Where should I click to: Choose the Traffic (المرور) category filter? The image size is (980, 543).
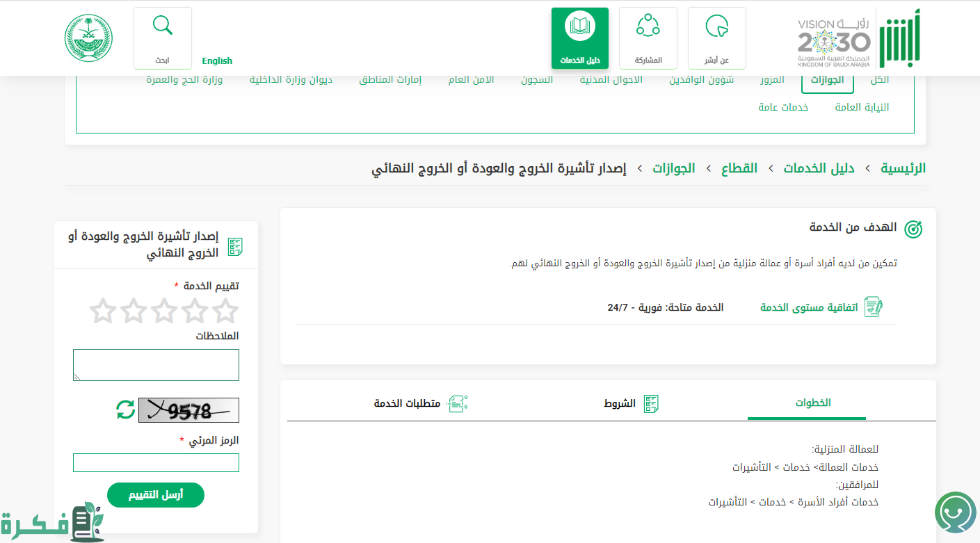tap(772, 80)
